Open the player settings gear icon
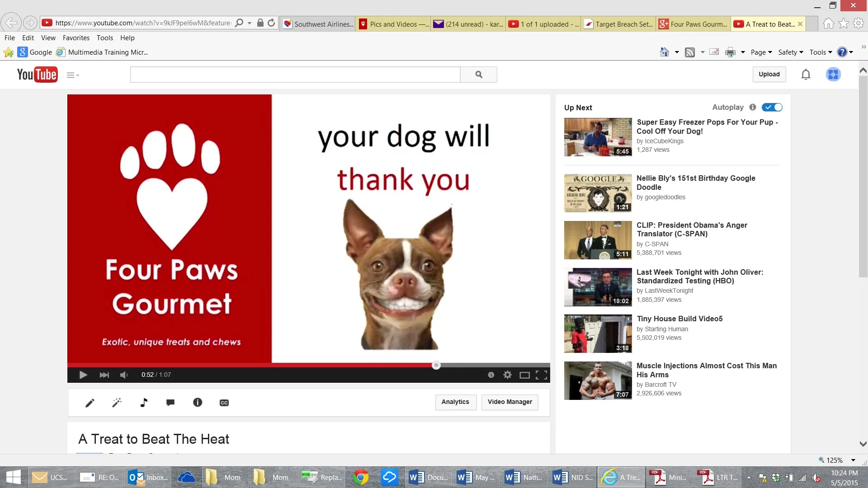 [x=508, y=375]
